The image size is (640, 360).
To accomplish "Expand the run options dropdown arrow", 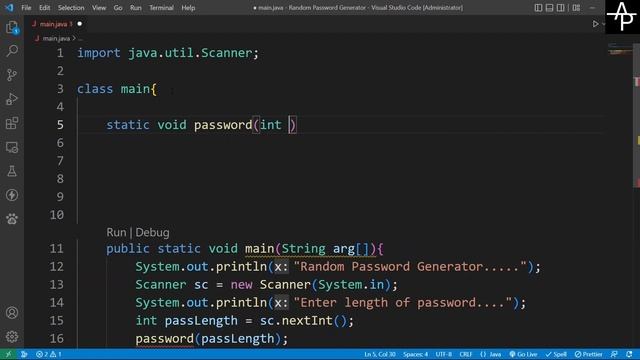I will click(603, 24).
